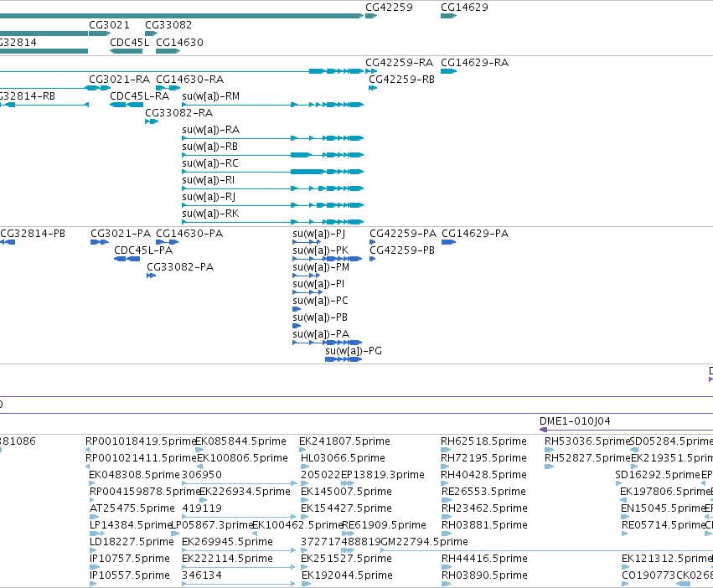
Task: Click the CG32814-PB protein label
Action: click(x=33, y=234)
